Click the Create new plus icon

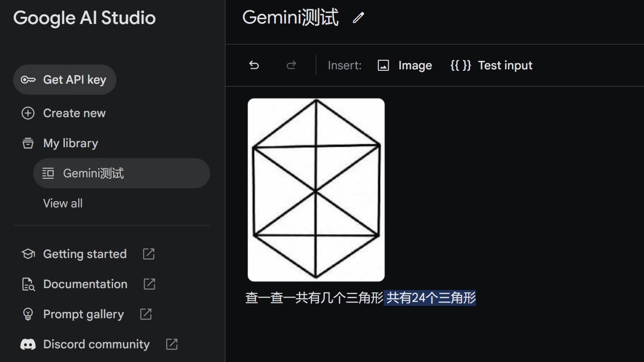point(28,113)
